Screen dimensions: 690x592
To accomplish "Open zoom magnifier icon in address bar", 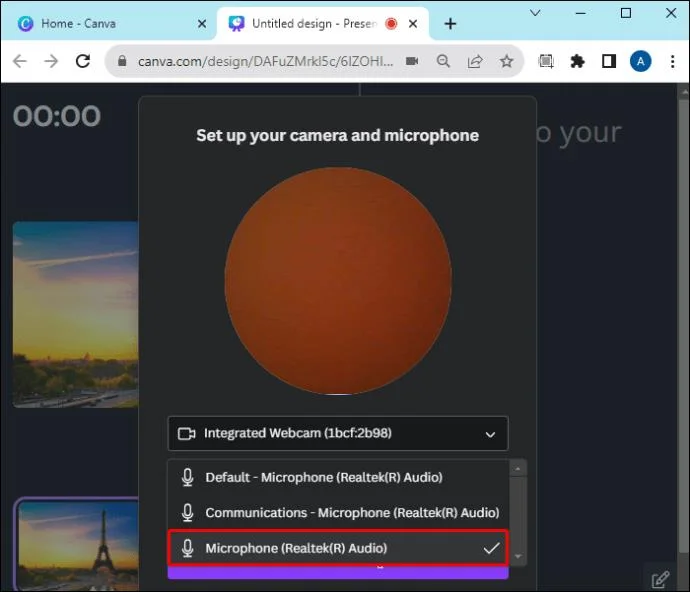I will pyautogui.click(x=443, y=61).
